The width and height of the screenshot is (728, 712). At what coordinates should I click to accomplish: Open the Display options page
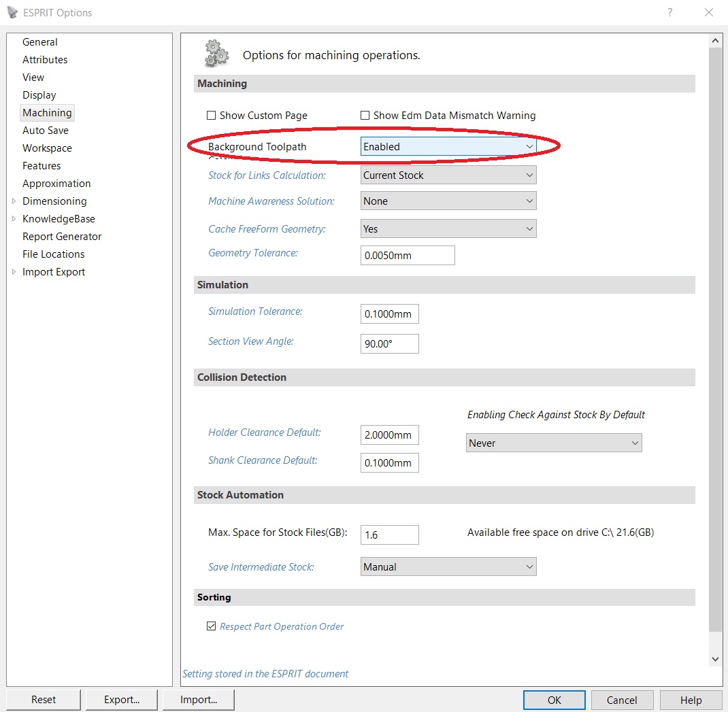(x=39, y=95)
